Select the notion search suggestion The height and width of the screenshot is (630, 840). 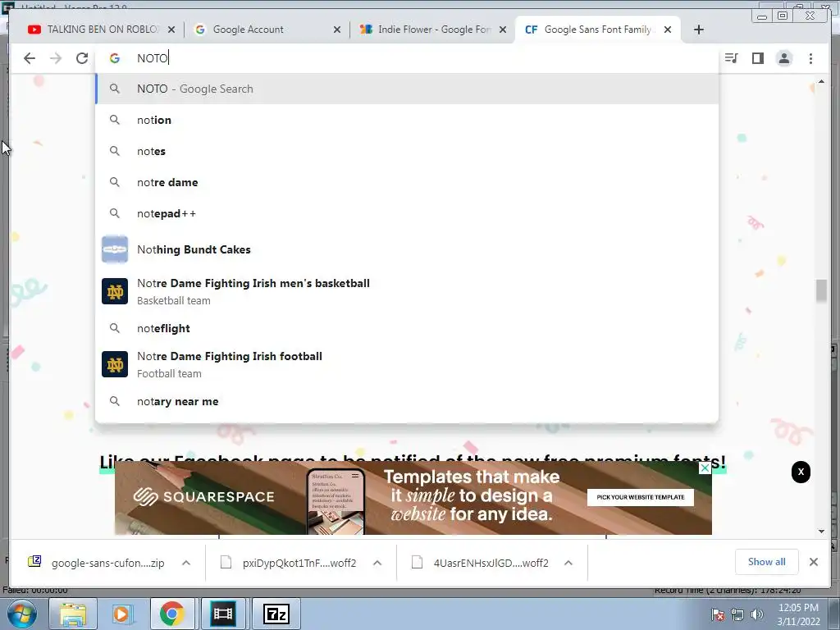[407, 120]
